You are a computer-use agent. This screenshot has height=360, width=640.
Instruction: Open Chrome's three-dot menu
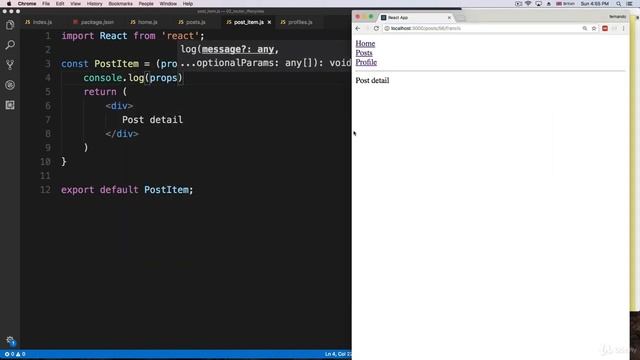point(624,29)
